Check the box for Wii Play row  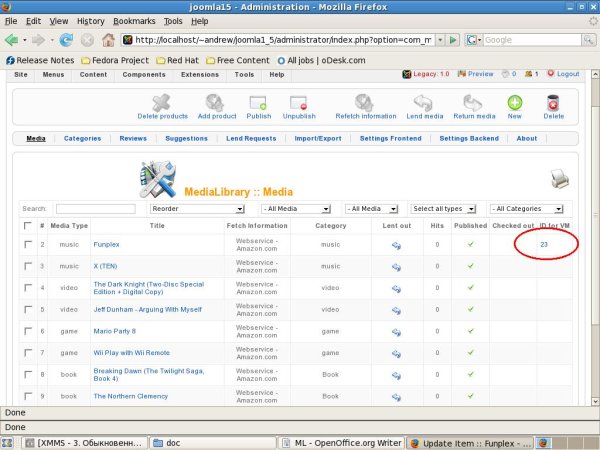[28, 352]
